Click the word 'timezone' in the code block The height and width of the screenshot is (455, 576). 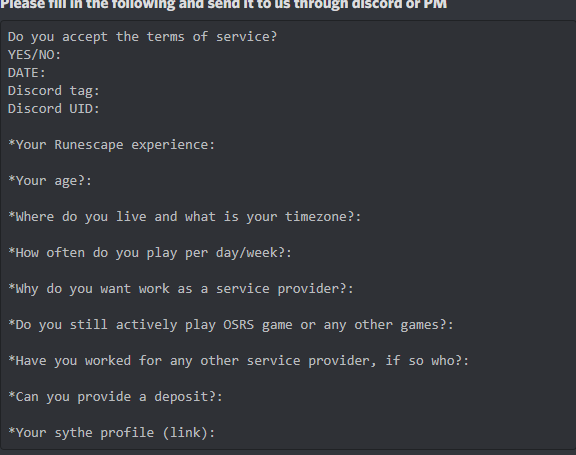coord(316,217)
